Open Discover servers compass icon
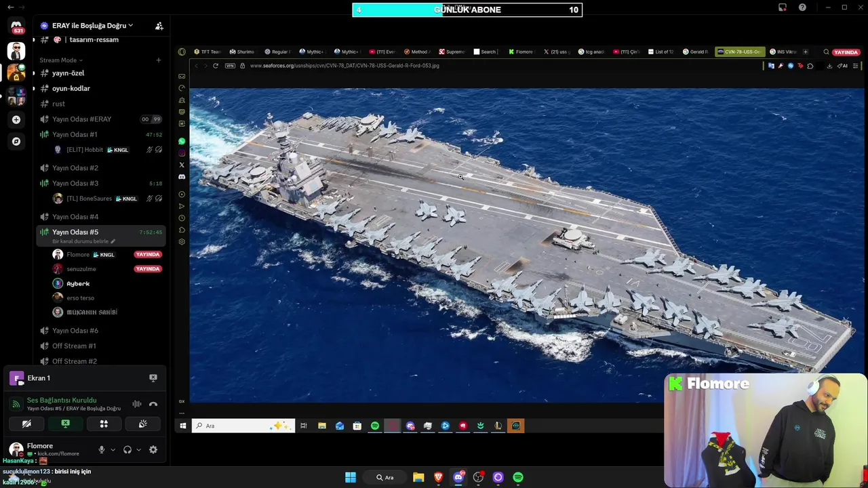The image size is (868, 488). pyautogui.click(x=16, y=142)
